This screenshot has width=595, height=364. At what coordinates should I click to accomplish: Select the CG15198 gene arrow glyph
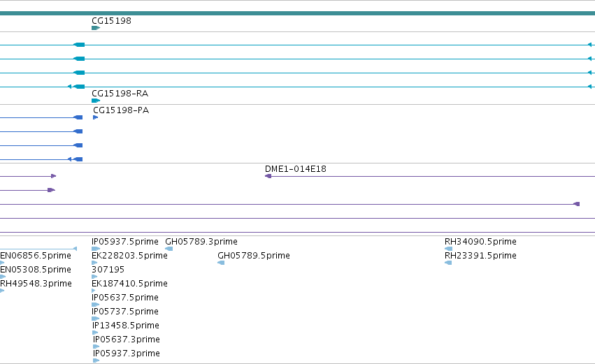click(96, 28)
